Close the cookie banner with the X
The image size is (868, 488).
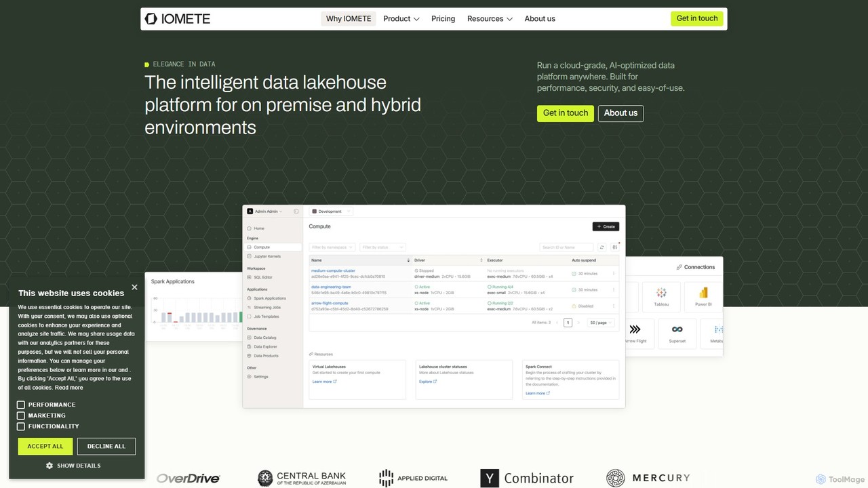(x=134, y=287)
